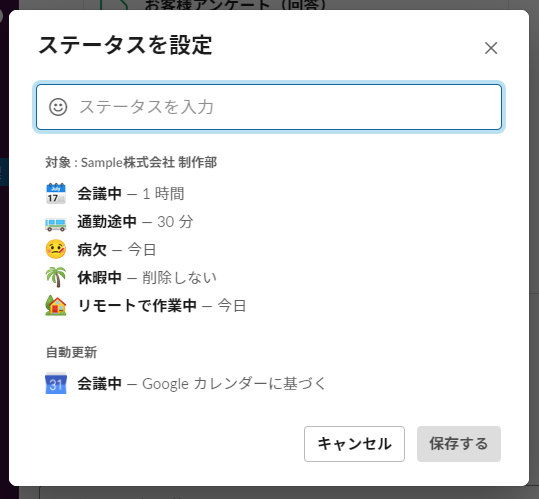The height and width of the screenshot is (499, 539).
Task: Click the Google Calendar 31 icon
Action: point(56,383)
